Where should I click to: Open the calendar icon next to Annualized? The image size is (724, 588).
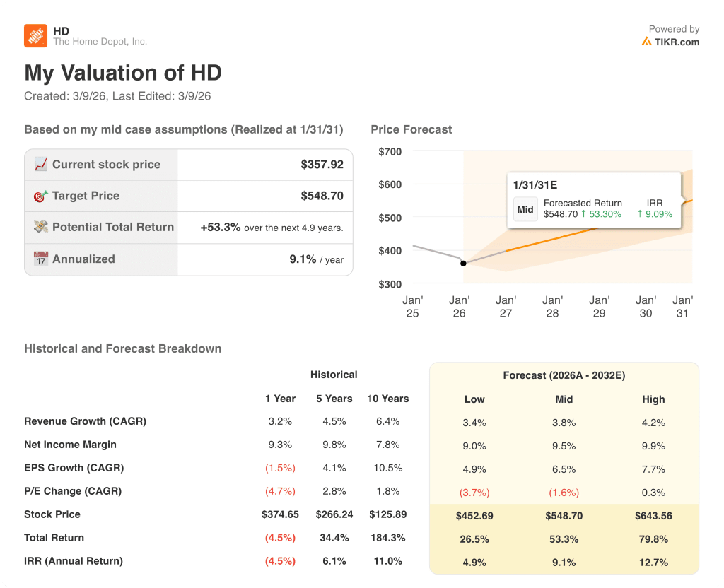[x=41, y=259]
